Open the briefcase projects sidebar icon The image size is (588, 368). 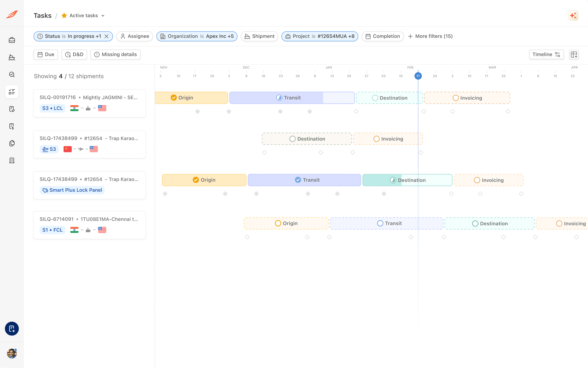pyautogui.click(x=12, y=40)
